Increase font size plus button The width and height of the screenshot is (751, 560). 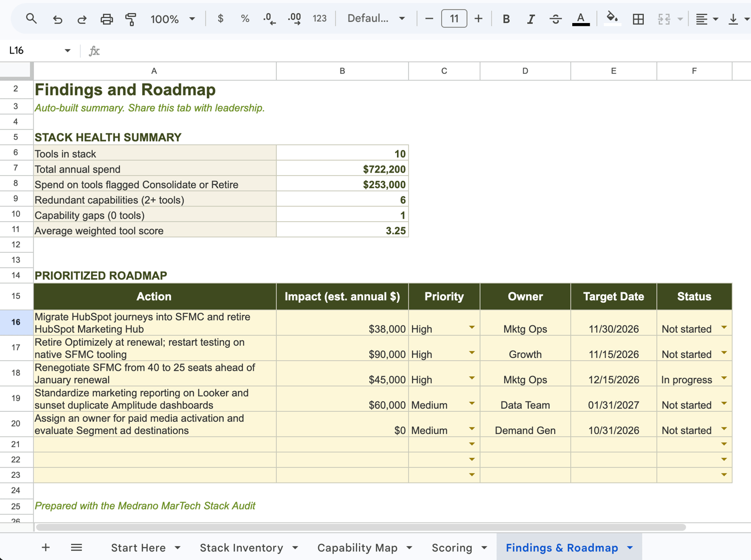point(479,19)
